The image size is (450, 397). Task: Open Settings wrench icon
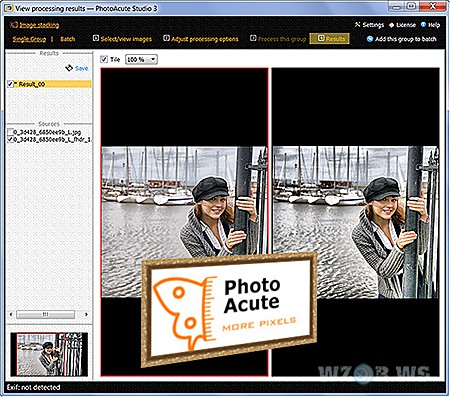(358, 25)
